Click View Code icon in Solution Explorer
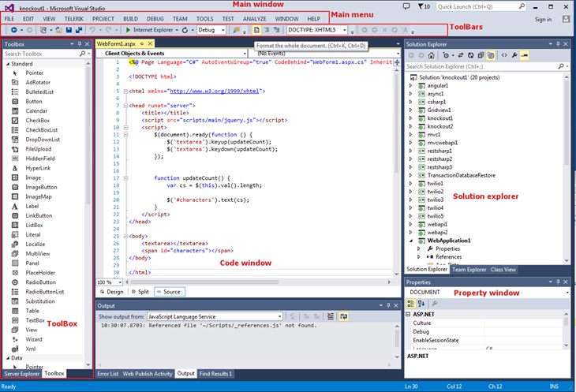 (x=504, y=55)
